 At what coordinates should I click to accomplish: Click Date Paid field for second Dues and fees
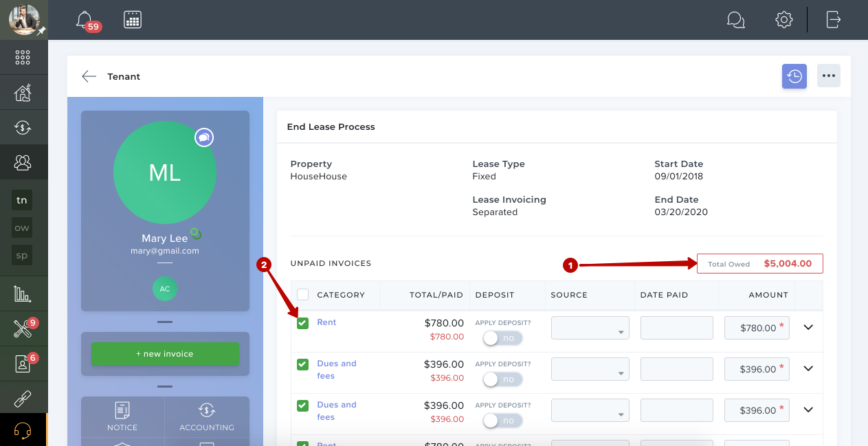pyautogui.click(x=677, y=410)
